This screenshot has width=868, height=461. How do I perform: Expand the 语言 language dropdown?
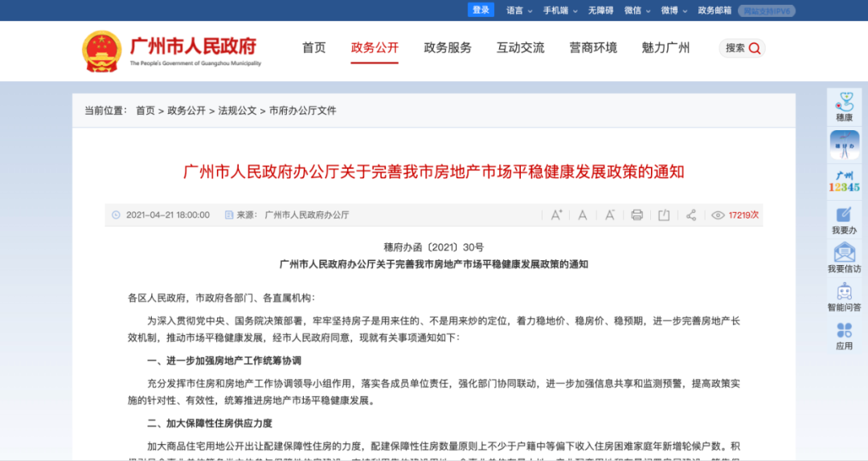pos(518,10)
